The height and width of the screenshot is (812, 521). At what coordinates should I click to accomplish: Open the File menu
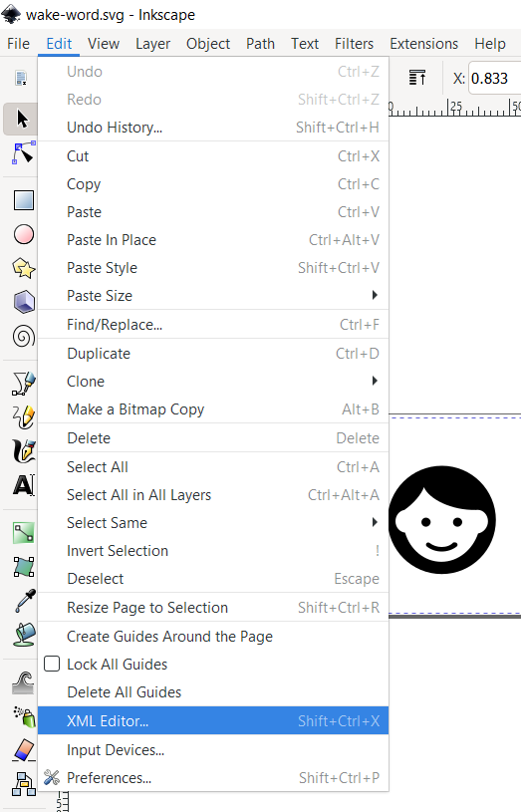(x=19, y=44)
